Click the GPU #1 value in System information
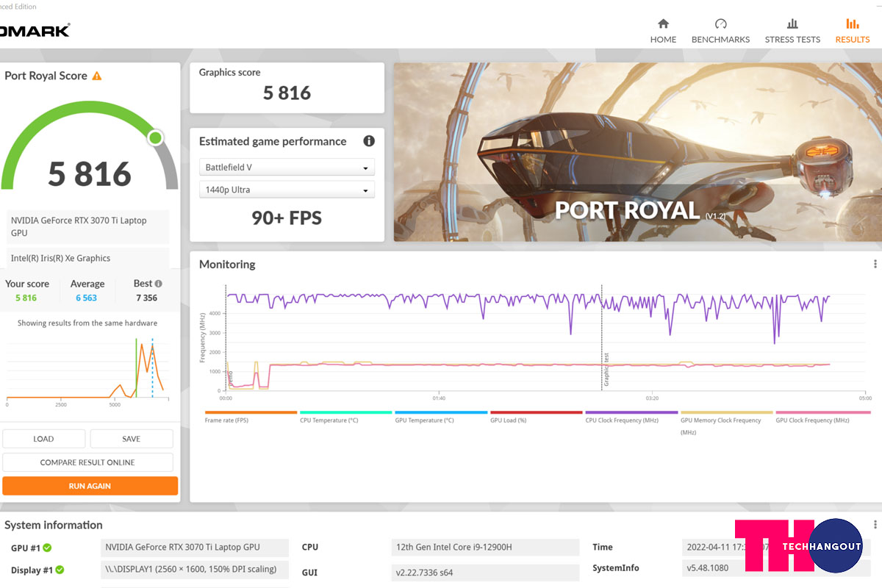This screenshot has width=882, height=588. coord(195,548)
